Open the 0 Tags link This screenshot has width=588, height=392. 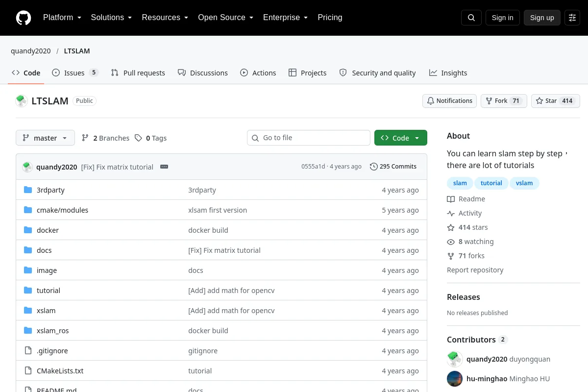click(151, 138)
